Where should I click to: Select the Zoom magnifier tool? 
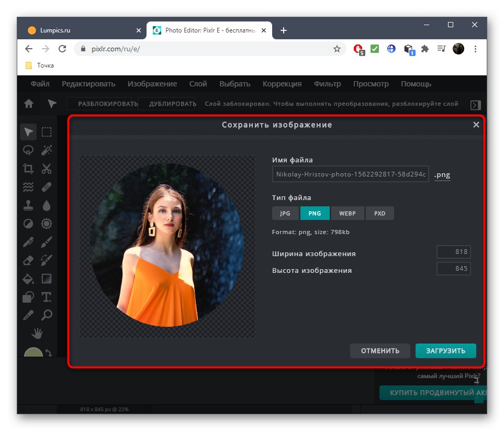point(47,315)
